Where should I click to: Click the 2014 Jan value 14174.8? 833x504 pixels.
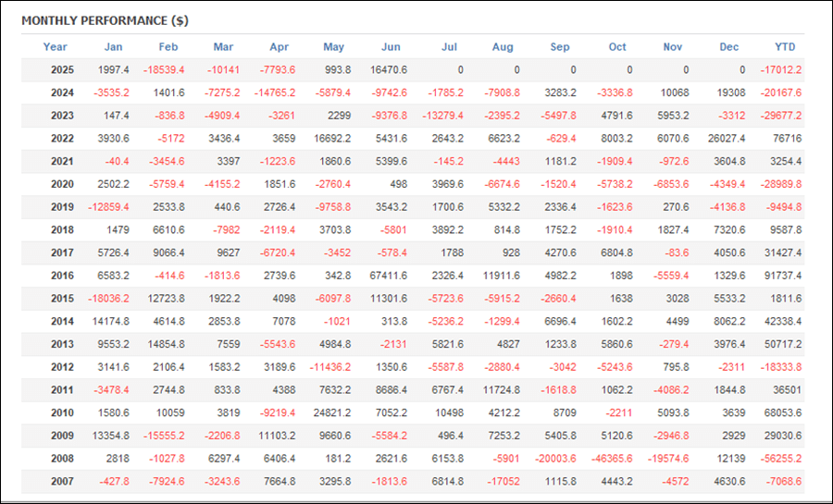[110, 321]
